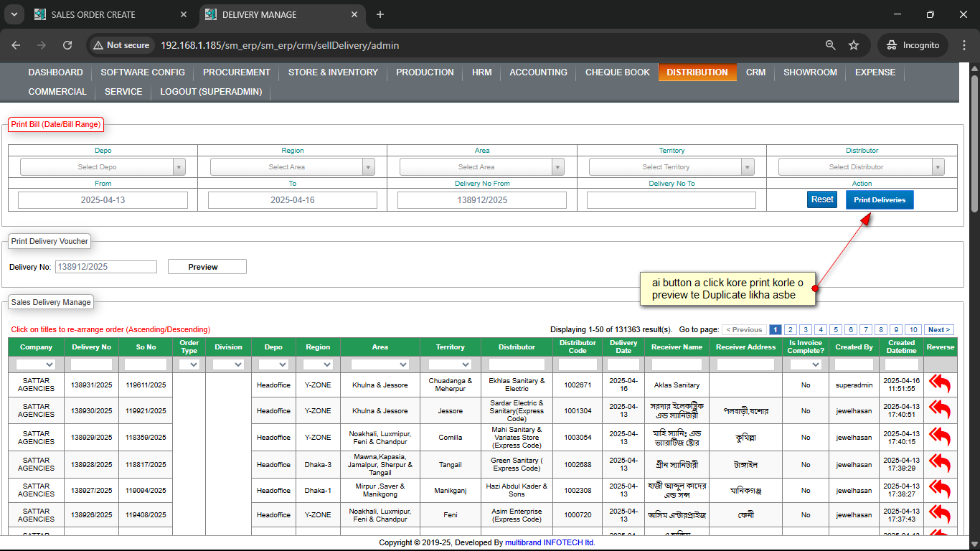The width and height of the screenshot is (980, 551).
Task: Go to page 2 of results
Action: [790, 330]
